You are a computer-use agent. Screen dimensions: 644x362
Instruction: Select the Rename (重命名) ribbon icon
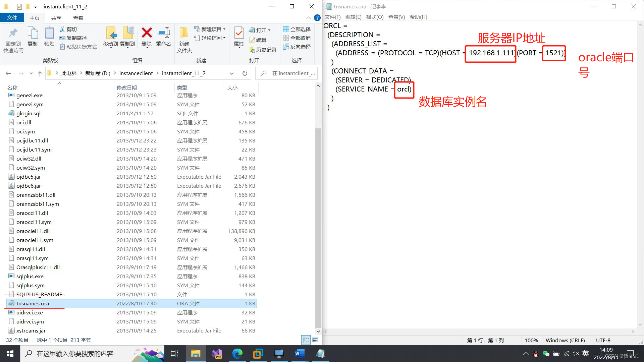[x=163, y=38]
